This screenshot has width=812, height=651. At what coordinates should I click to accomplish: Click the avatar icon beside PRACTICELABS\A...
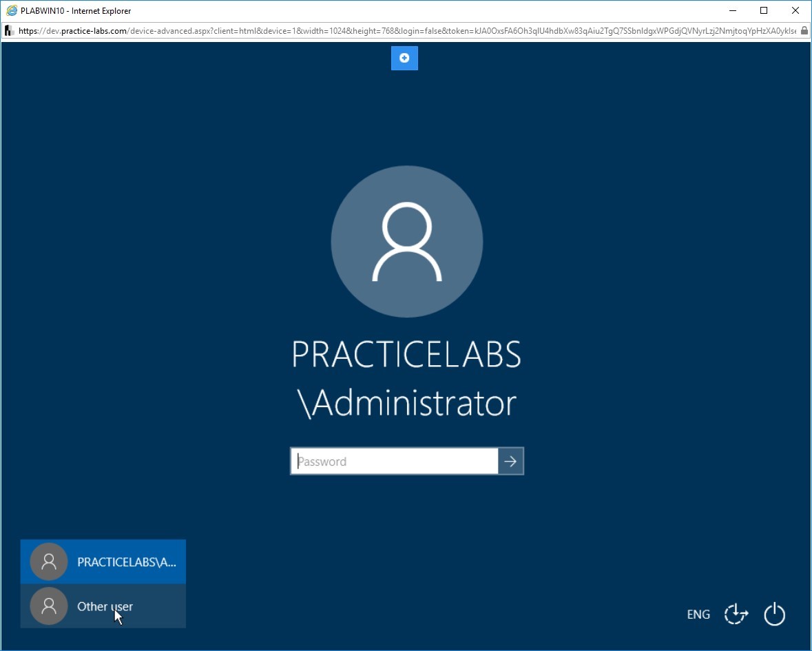click(49, 561)
